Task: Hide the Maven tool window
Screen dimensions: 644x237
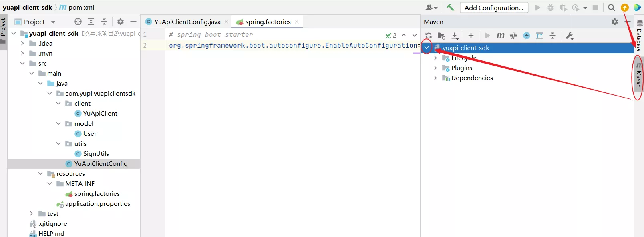Action: point(628,22)
